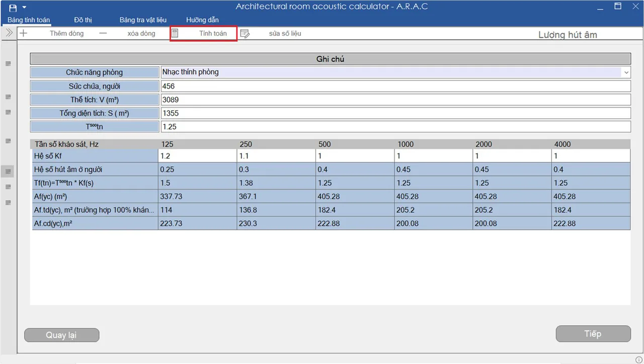Expand the side panel with double chevron

[9, 33]
